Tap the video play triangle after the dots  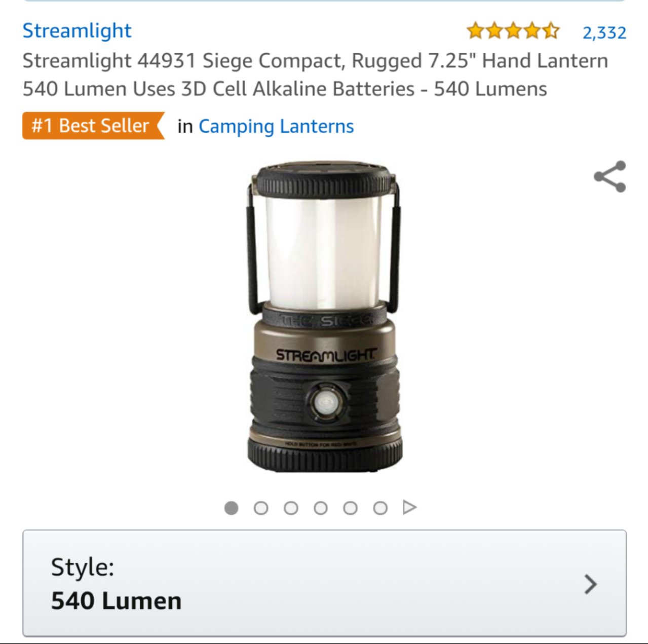409,507
